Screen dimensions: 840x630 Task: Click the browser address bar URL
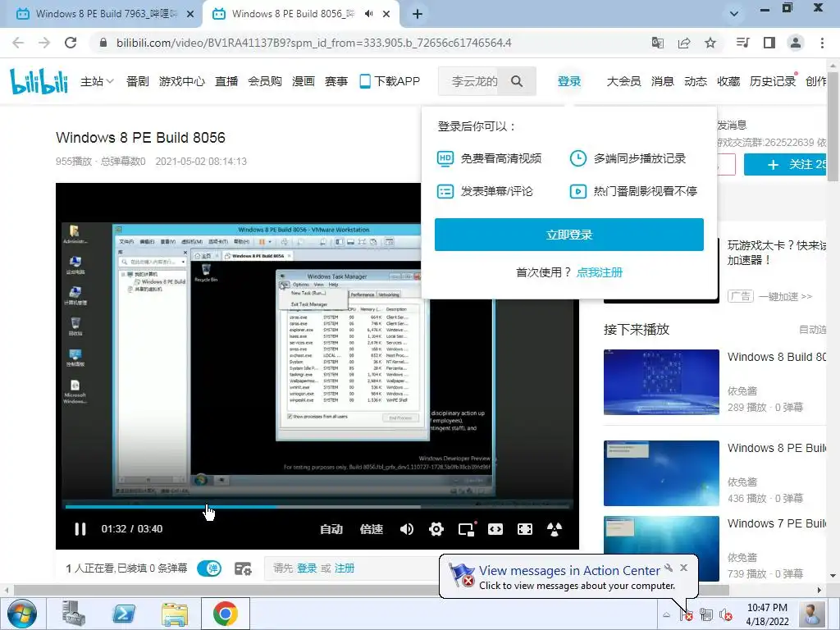click(x=314, y=43)
